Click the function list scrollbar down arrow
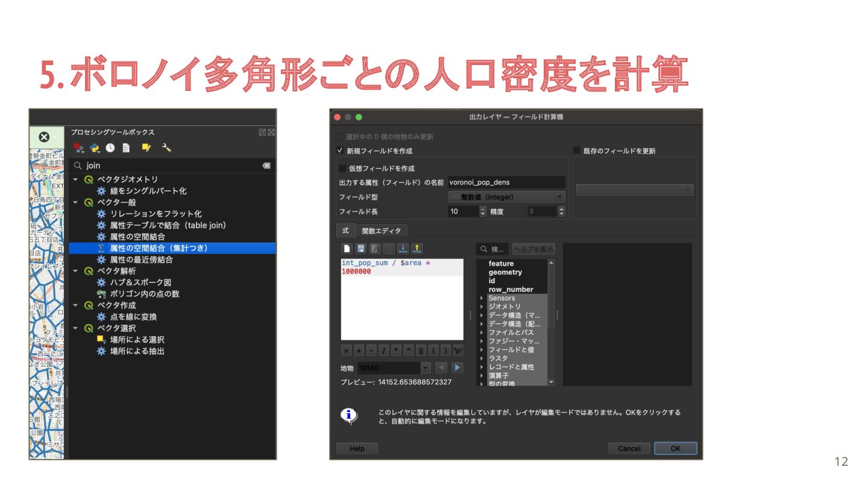868x488 pixels. click(551, 382)
